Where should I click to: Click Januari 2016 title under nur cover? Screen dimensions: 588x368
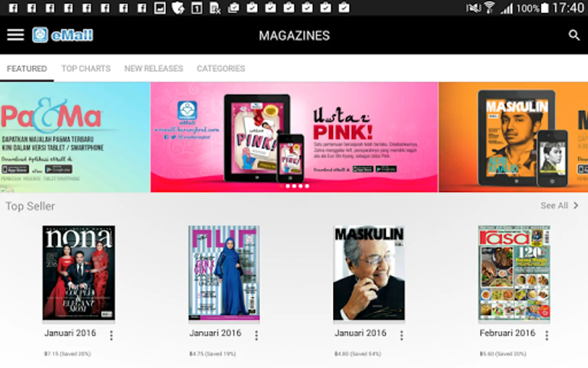[x=215, y=333]
